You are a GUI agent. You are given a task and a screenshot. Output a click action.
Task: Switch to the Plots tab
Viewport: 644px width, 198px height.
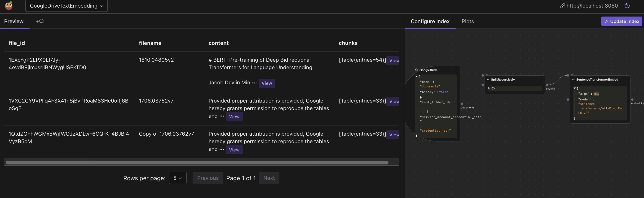coord(468,21)
